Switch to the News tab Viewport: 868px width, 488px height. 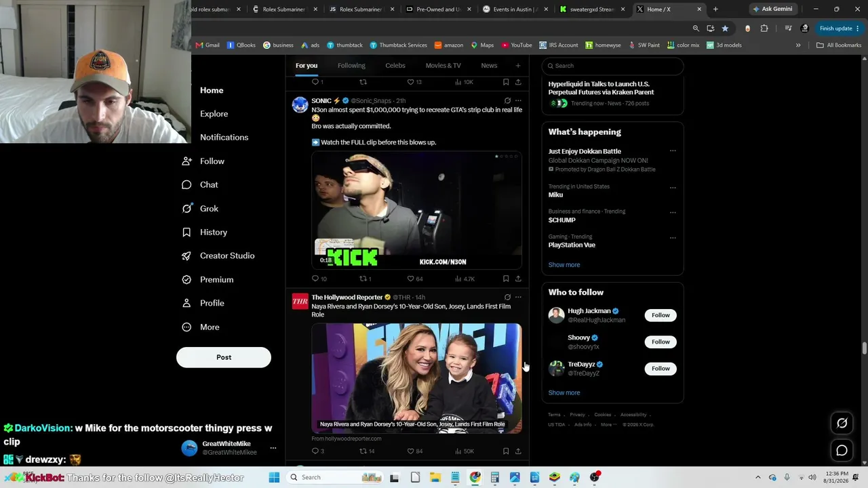pyautogui.click(x=489, y=66)
